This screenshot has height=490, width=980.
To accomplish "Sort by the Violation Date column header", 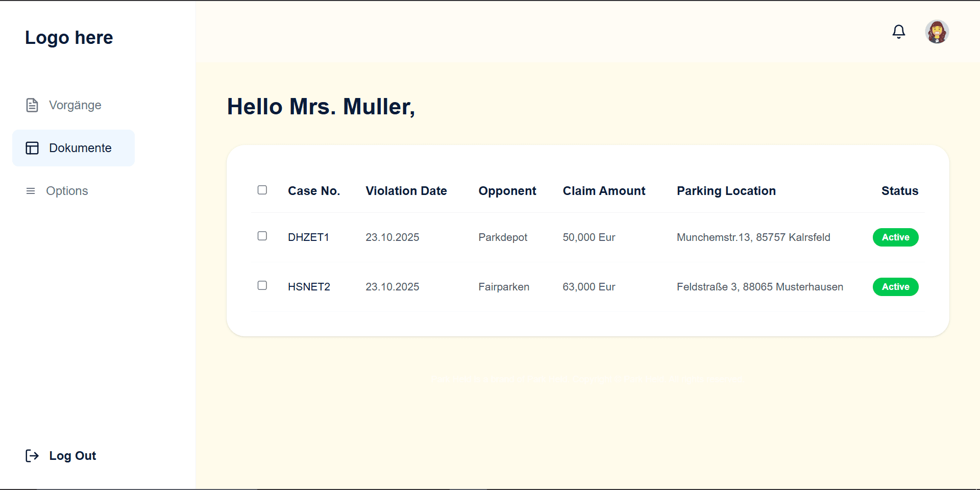I will tap(406, 191).
